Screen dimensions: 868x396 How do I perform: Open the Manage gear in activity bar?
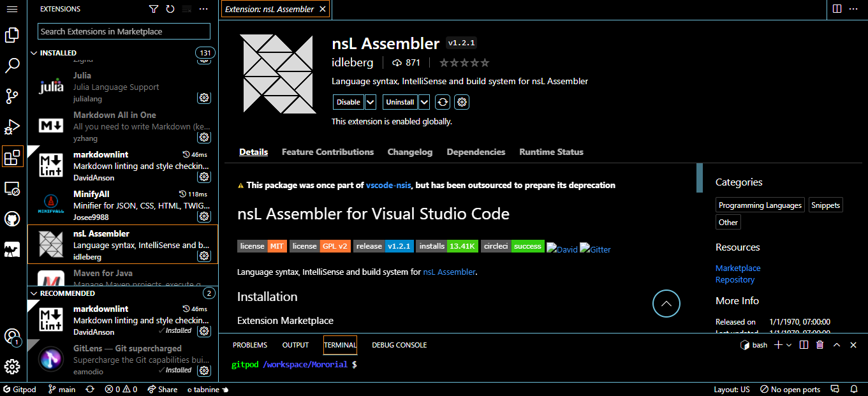12,367
